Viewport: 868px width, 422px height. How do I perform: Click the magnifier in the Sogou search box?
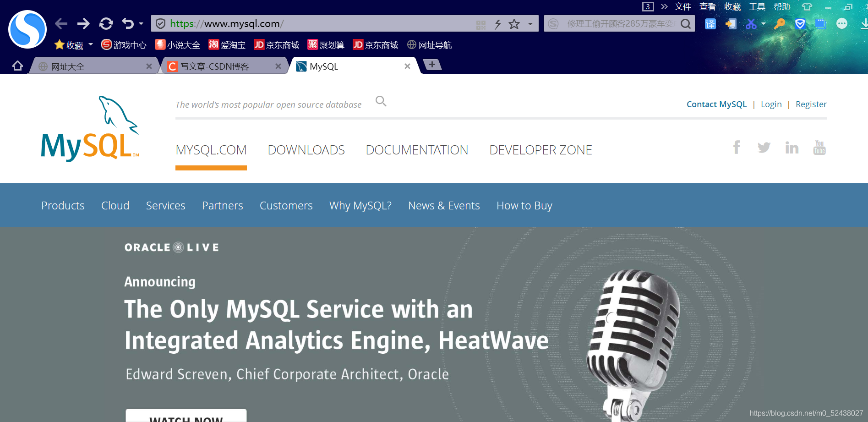(686, 24)
